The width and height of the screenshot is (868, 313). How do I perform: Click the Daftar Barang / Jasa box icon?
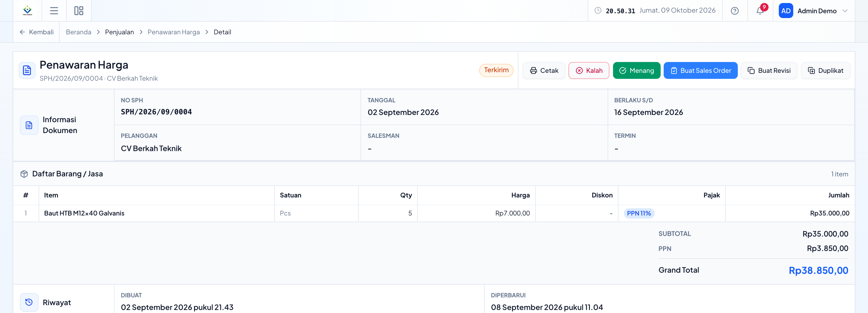[x=24, y=174]
